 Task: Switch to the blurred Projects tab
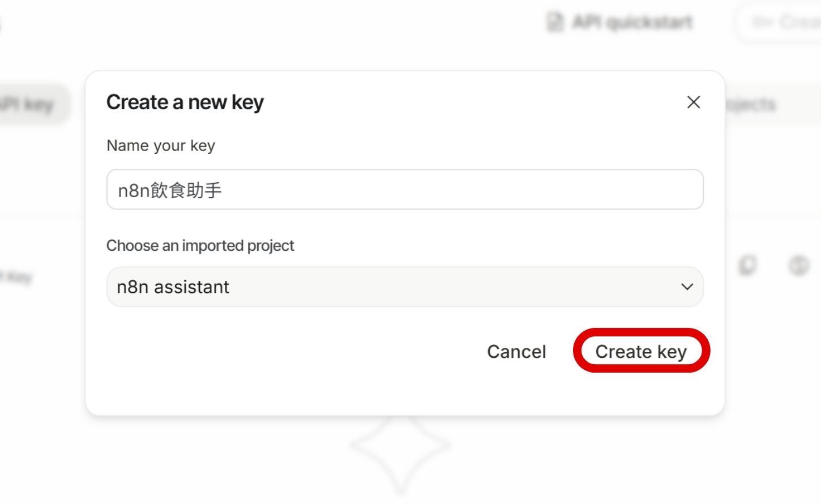pyautogui.click(x=752, y=105)
